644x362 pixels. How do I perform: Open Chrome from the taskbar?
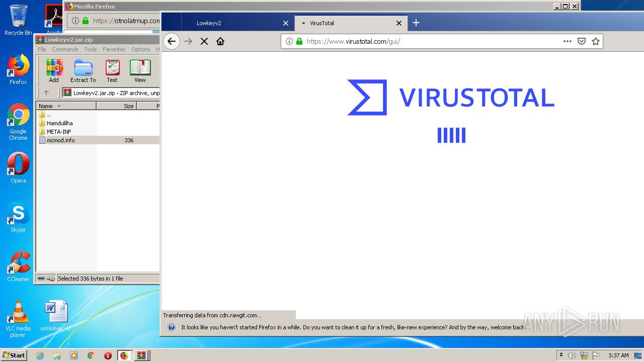tap(91, 355)
